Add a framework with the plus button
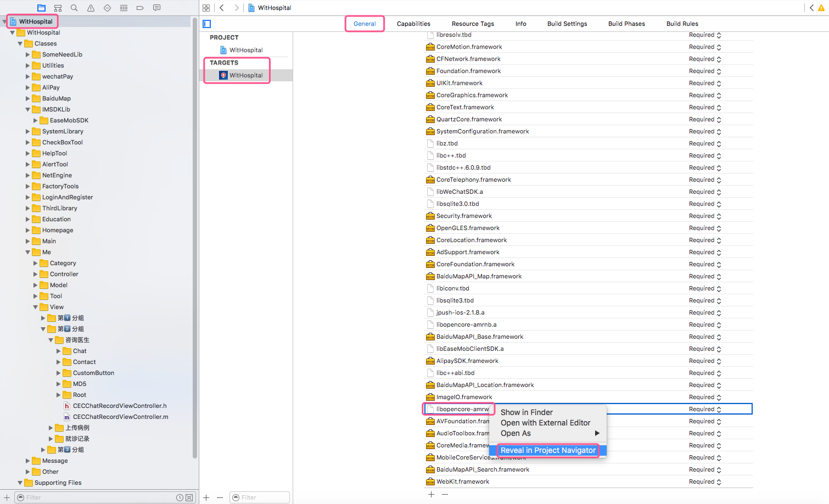Screen dimensions: 829x504 coord(431,494)
